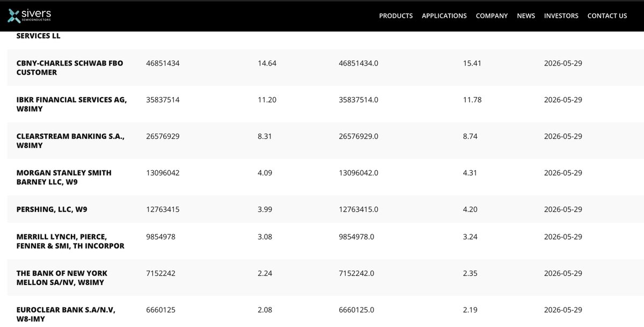Select date 2026-05-29 in Charles Schwab row
The width and height of the screenshot is (644, 327).
[x=563, y=63]
